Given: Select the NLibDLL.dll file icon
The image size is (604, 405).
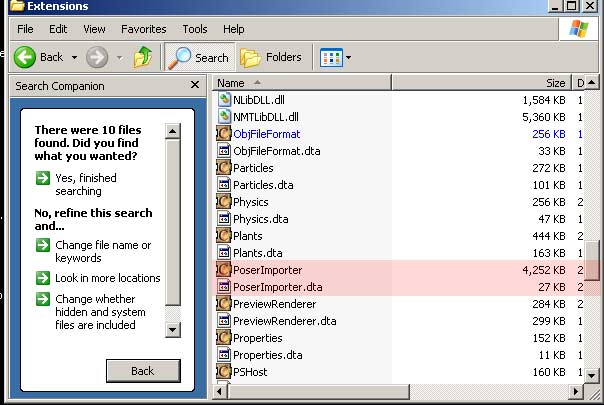Looking at the screenshot, I should click(x=224, y=100).
